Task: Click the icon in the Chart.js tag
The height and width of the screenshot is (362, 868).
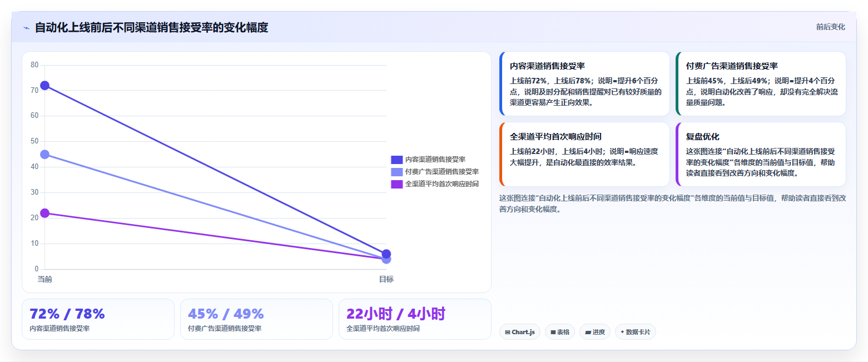Action: (x=508, y=333)
